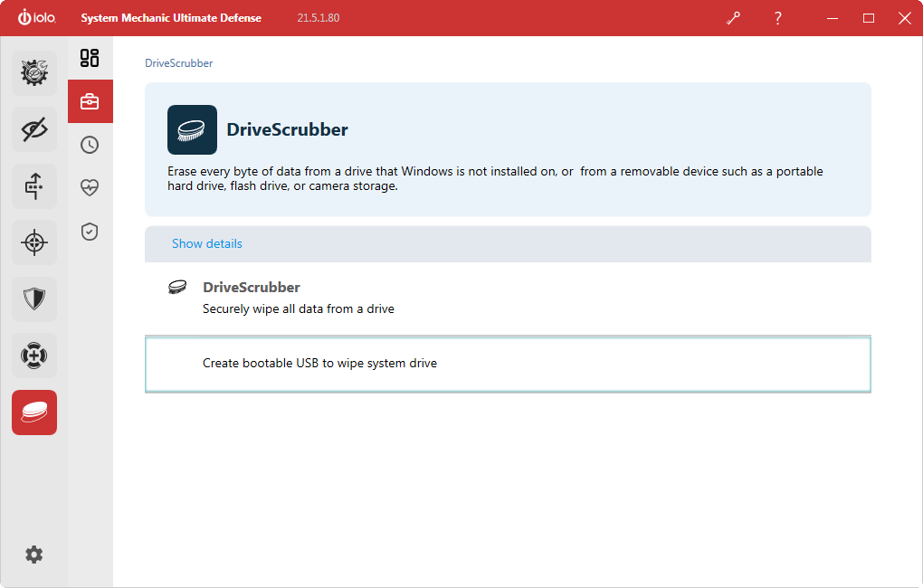Click the 'Erase every byte of data' description
Viewport: 923px width, 588px height.
pyautogui.click(x=495, y=178)
